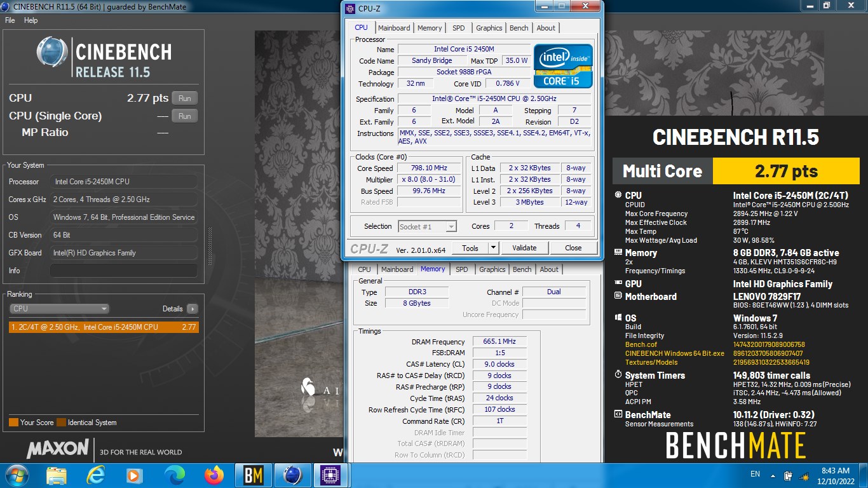Switch to BenchMate via BM taskbar icon
This screenshot has width=868, height=488.
pos(253,475)
